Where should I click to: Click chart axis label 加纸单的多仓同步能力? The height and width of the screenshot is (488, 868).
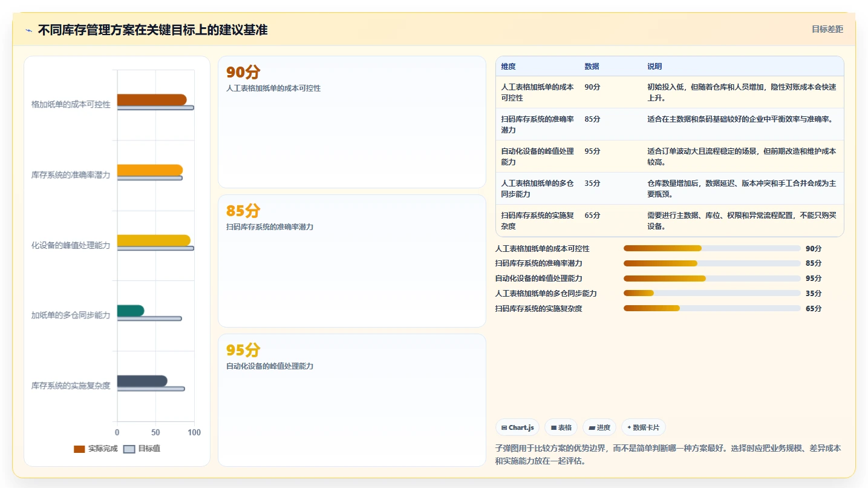[x=71, y=315]
